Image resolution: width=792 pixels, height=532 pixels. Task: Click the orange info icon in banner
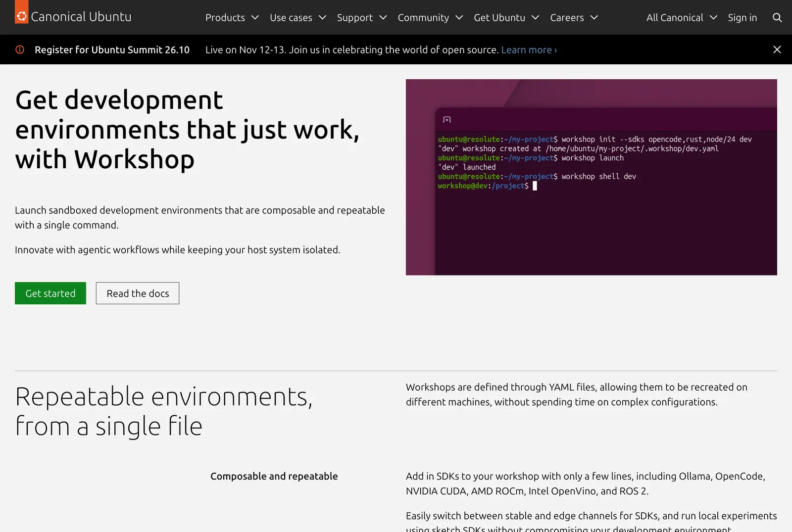click(20, 49)
